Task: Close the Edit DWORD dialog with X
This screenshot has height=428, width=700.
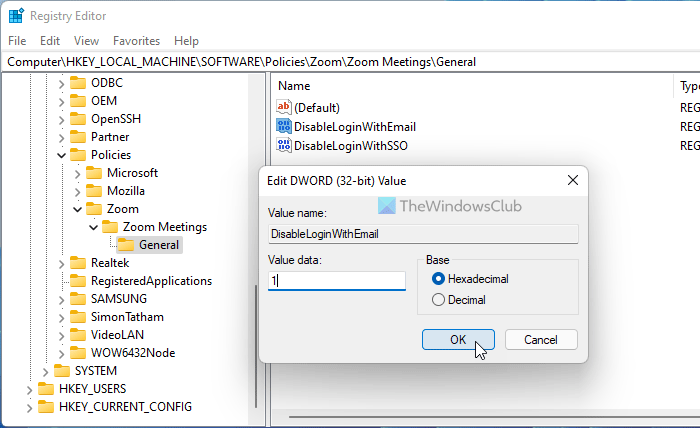Action: (x=573, y=180)
